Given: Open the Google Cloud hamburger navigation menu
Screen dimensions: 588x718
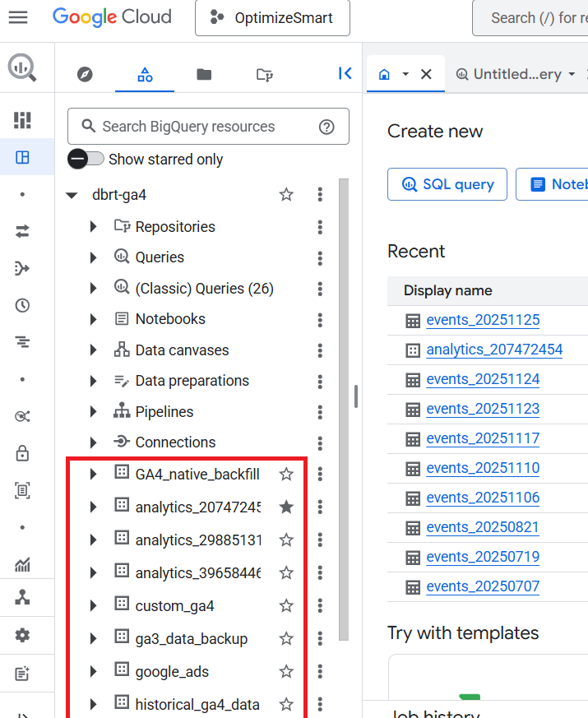Looking at the screenshot, I should [18, 17].
